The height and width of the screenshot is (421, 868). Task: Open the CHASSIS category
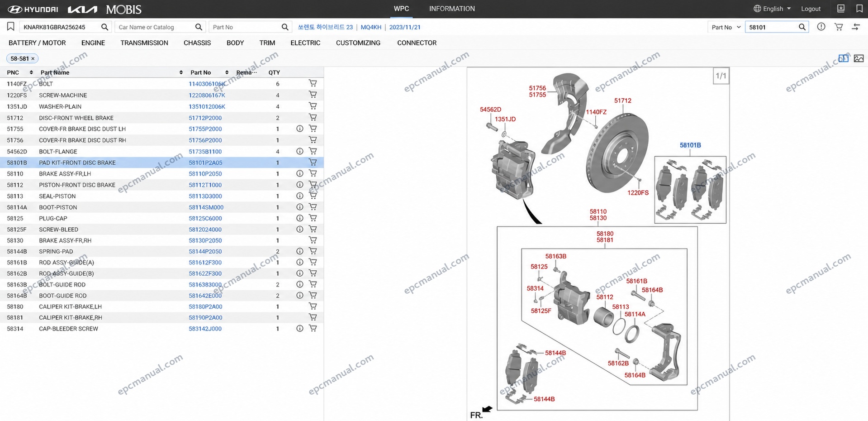pyautogui.click(x=197, y=43)
